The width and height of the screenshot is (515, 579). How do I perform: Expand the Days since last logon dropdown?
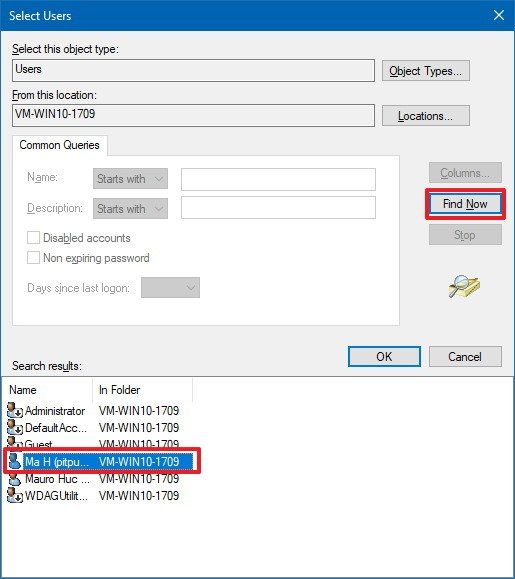[170, 288]
